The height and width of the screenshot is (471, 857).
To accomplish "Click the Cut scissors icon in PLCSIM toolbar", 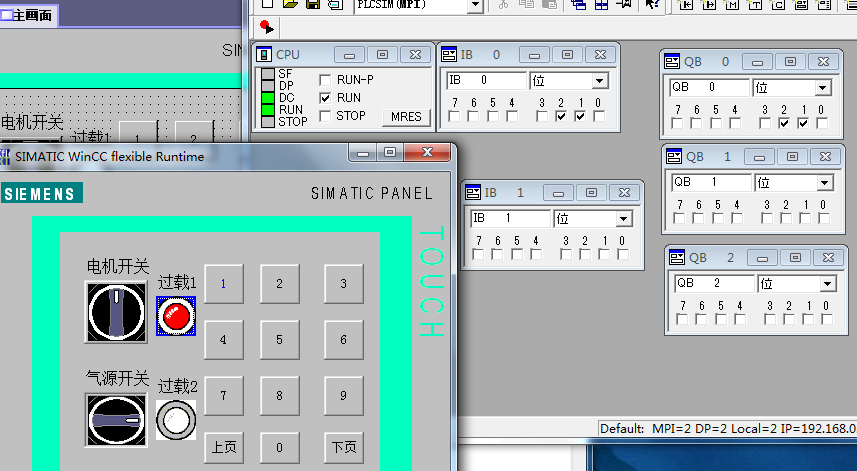I will tap(503, 4).
